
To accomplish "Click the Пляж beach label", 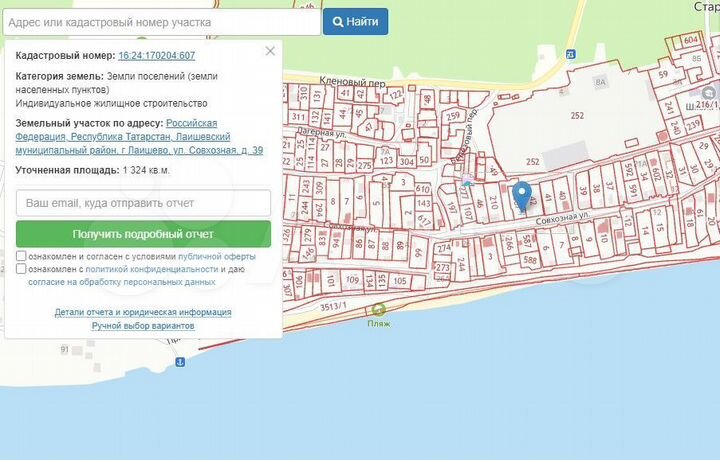I will [x=379, y=324].
